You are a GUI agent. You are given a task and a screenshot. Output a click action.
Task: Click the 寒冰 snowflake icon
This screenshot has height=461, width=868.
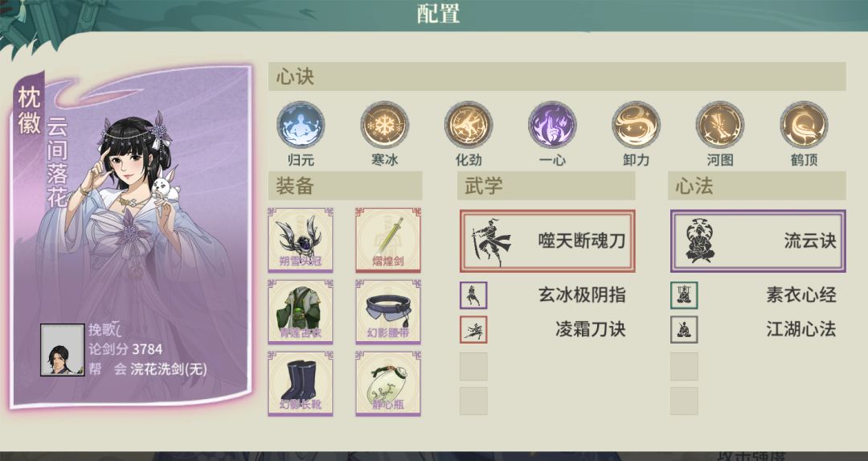385,125
